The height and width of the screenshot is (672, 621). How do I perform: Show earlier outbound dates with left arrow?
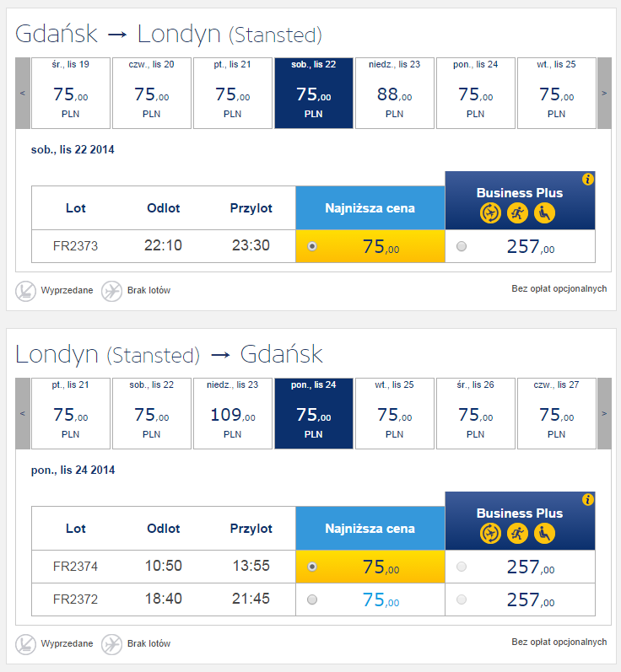tap(23, 93)
